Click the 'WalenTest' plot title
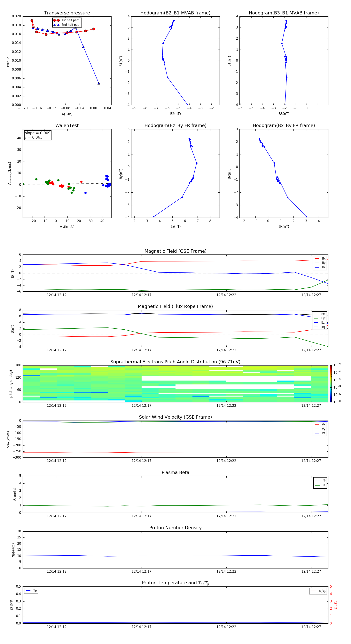This screenshot has width=351, height=644. [67, 125]
